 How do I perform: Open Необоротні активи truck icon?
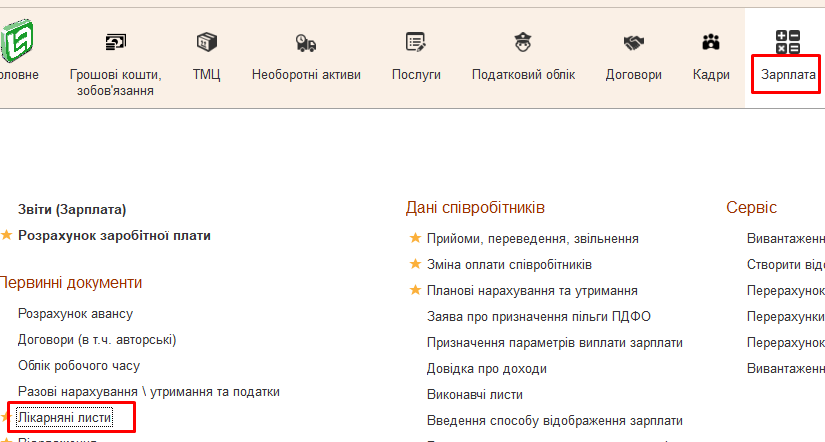click(x=306, y=43)
